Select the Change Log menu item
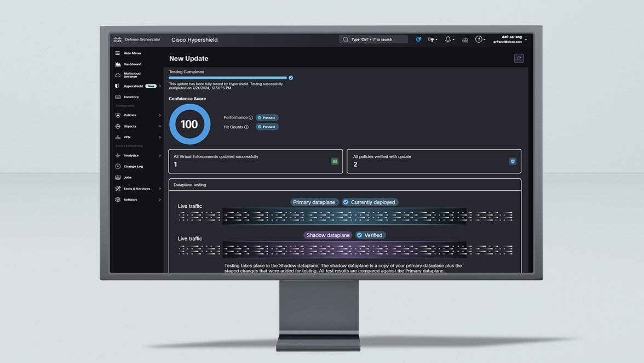Viewport: 644px width, 363px height. [133, 167]
